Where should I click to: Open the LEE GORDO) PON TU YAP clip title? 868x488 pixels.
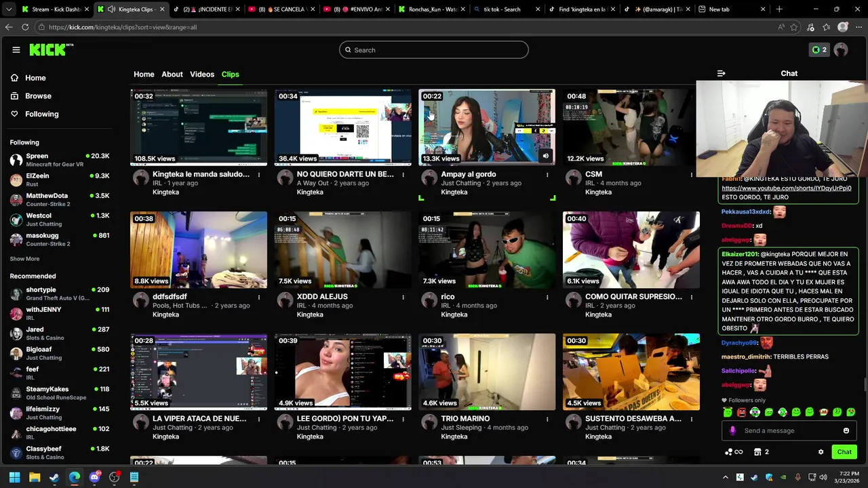[345, 419]
